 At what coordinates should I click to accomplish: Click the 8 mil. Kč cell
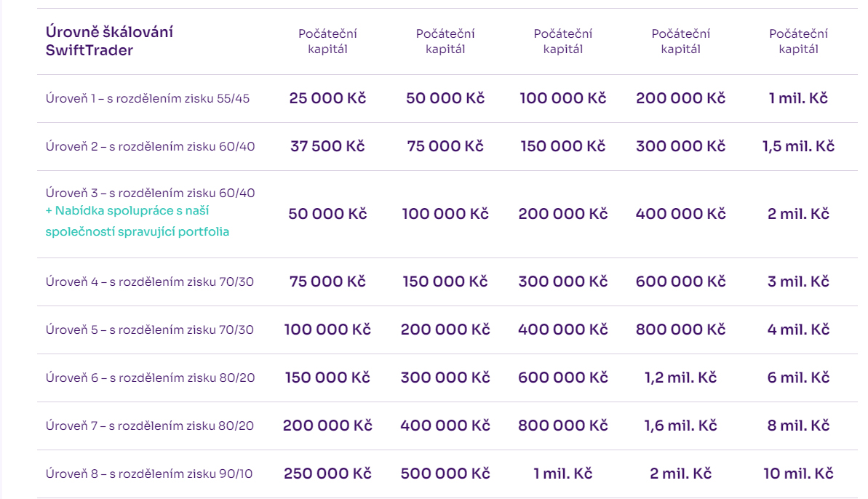click(798, 426)
